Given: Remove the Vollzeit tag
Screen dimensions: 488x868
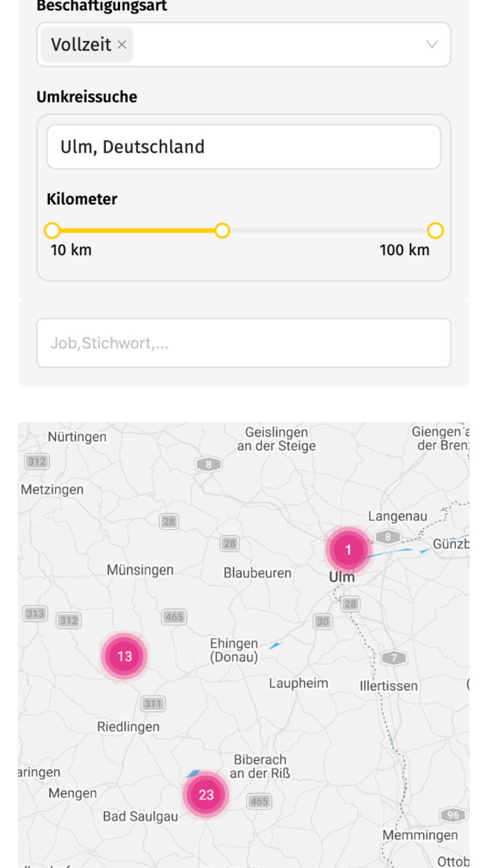Looking at the screenshot, I should pos(122,45).
